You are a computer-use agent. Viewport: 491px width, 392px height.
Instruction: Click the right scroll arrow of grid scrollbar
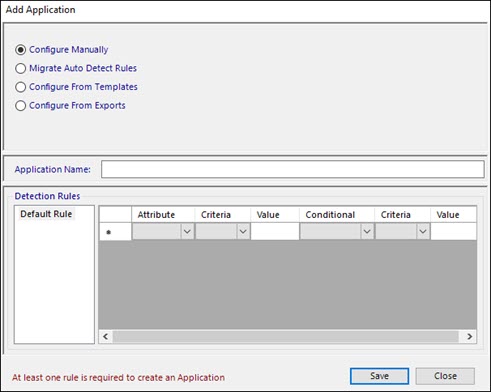469,336
